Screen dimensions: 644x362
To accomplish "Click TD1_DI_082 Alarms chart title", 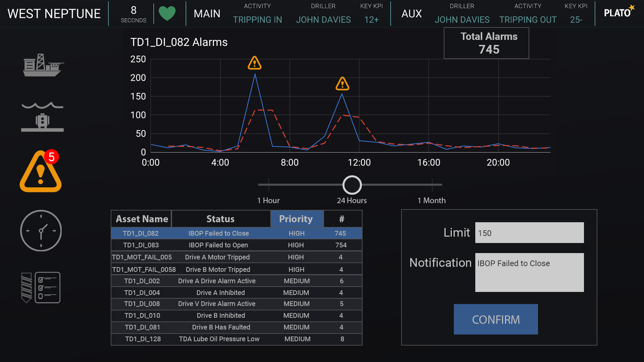I will click(x=179, y=42).
